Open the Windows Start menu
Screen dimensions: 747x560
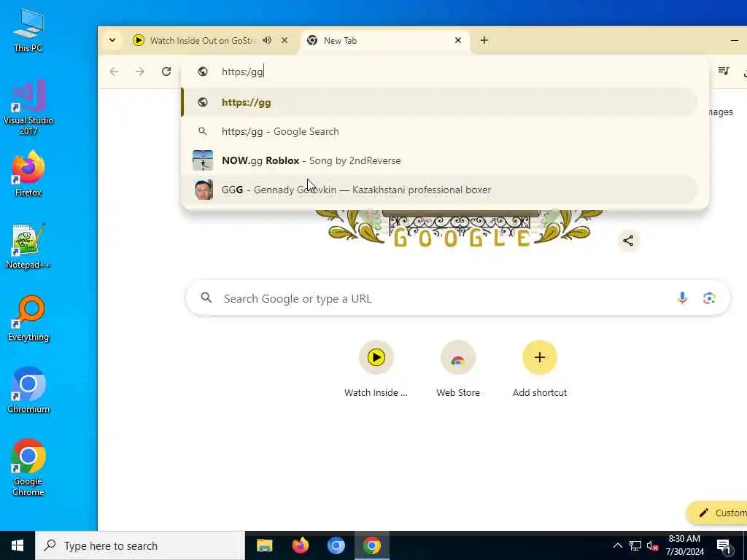18,545
